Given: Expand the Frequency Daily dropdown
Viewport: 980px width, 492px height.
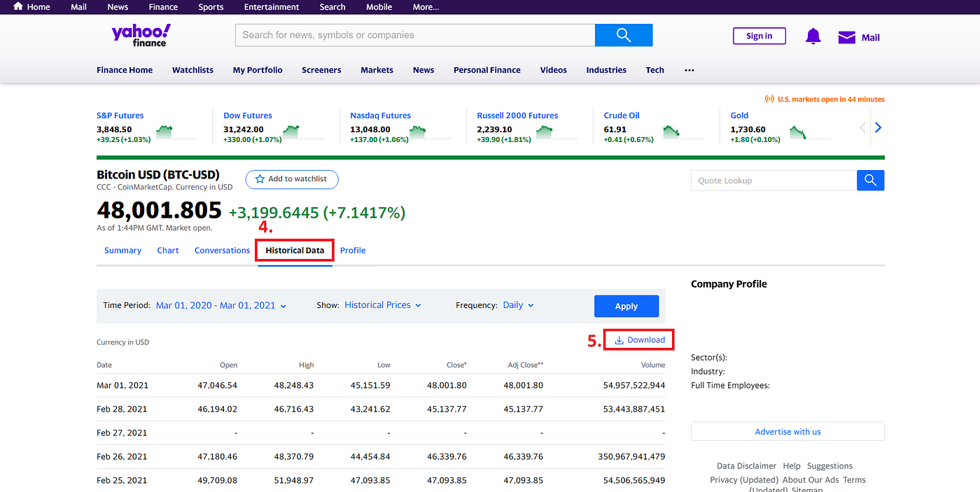Looking at the screenshot, I should click(x=519, y=305).
